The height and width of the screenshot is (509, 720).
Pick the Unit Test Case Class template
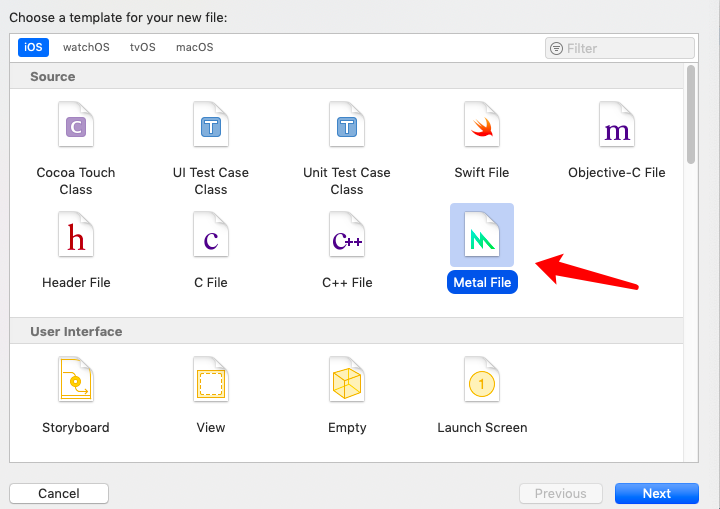click(x=347, y=128)
